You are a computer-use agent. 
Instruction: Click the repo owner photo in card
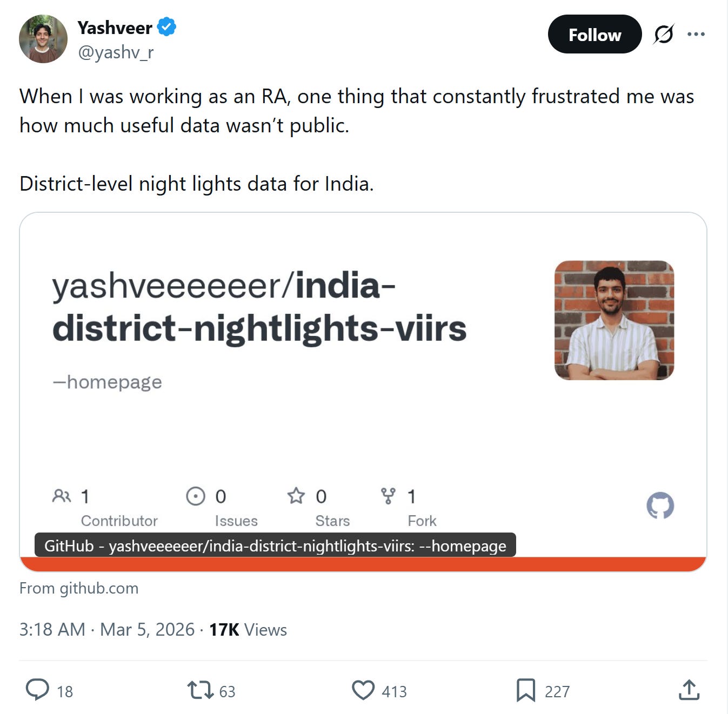(x=615, y=320)
